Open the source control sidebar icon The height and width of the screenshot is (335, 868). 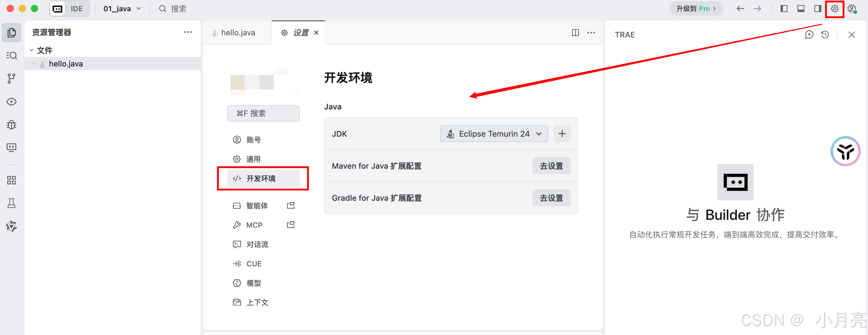pos(11,78)
